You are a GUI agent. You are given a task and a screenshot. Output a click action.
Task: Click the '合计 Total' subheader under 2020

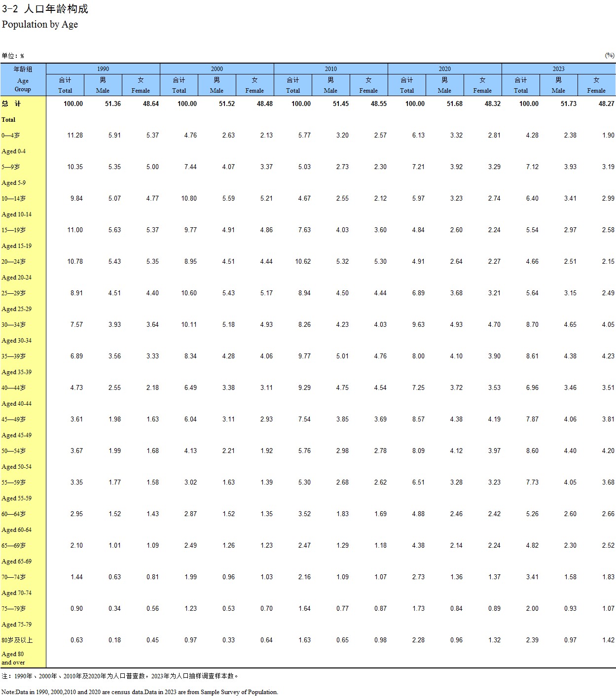coord(407,85)
